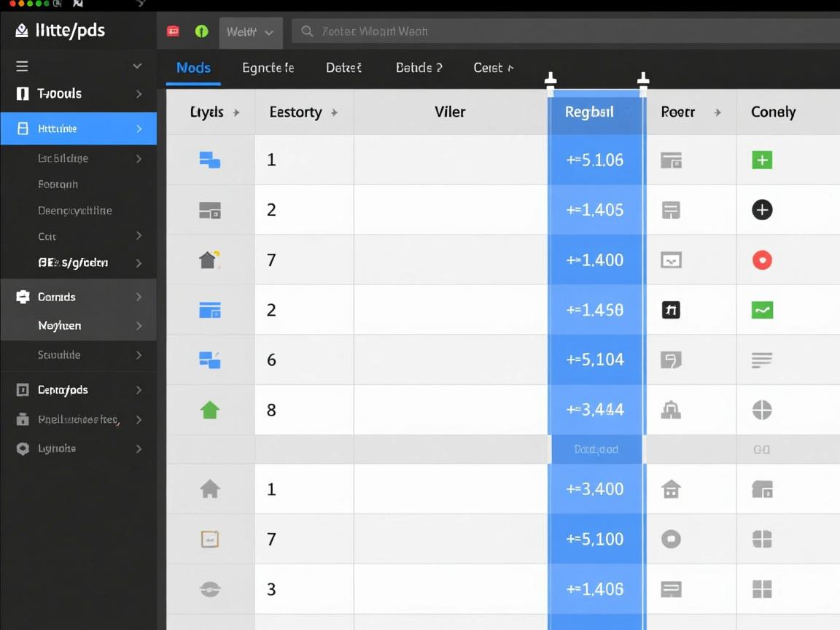Click the house icon in the row 7 Ltyels cell

tap(210, 260)
